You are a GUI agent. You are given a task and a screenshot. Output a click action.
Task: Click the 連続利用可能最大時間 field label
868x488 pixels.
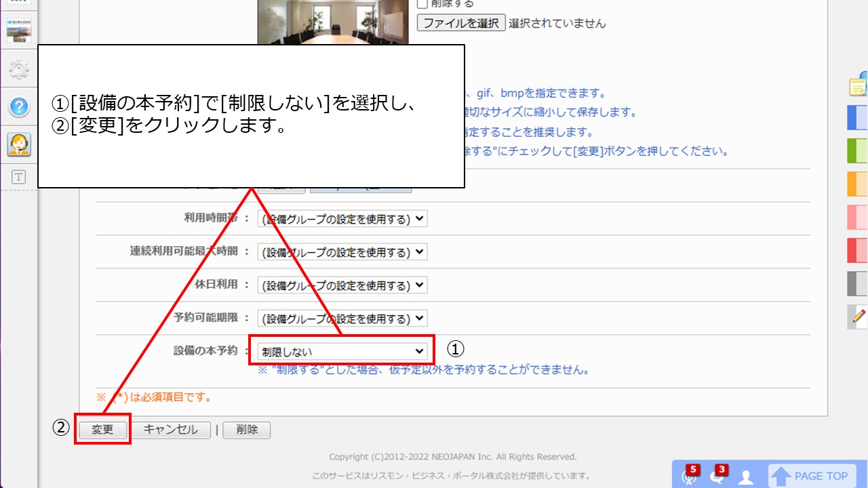pos(184,251)
